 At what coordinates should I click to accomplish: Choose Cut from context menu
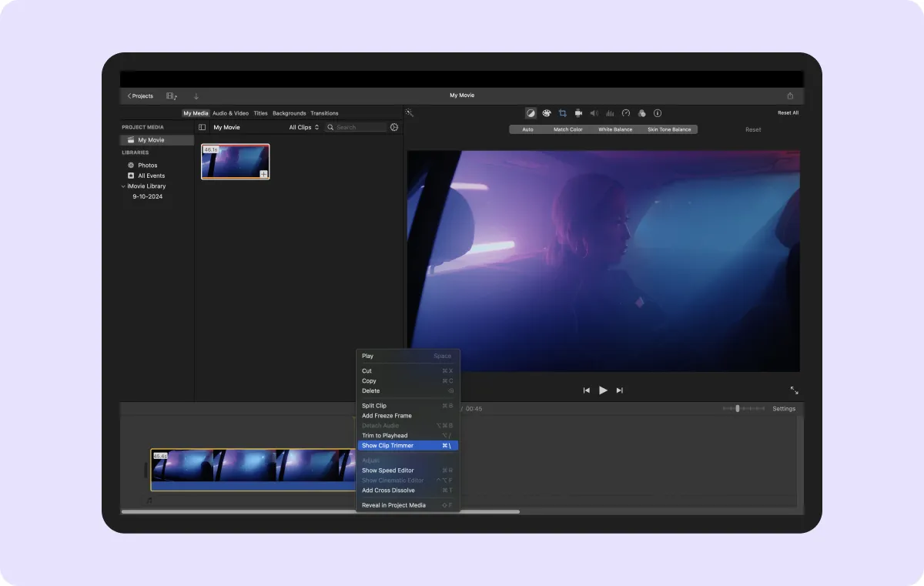pos(408,371)
